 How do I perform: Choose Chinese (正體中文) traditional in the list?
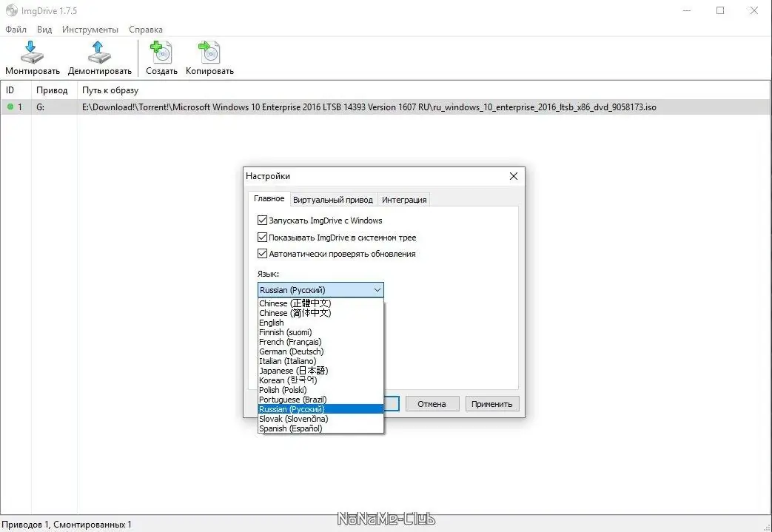[320, 303]
